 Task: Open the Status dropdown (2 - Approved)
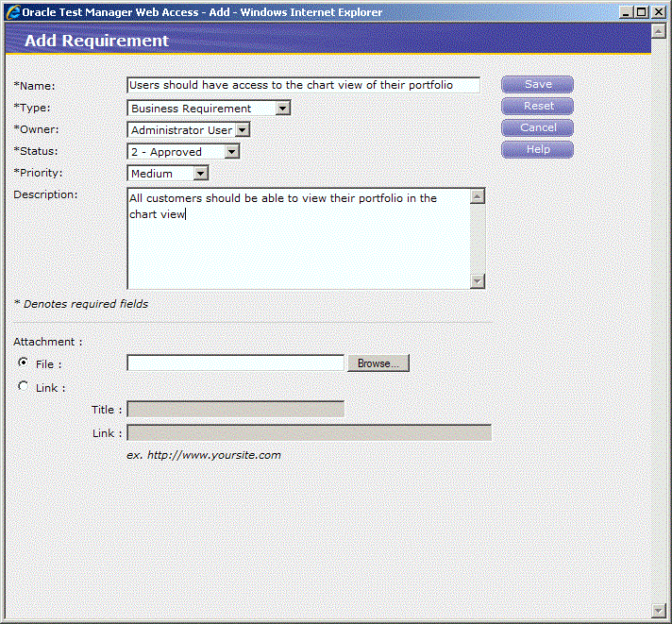pos(183,152)
